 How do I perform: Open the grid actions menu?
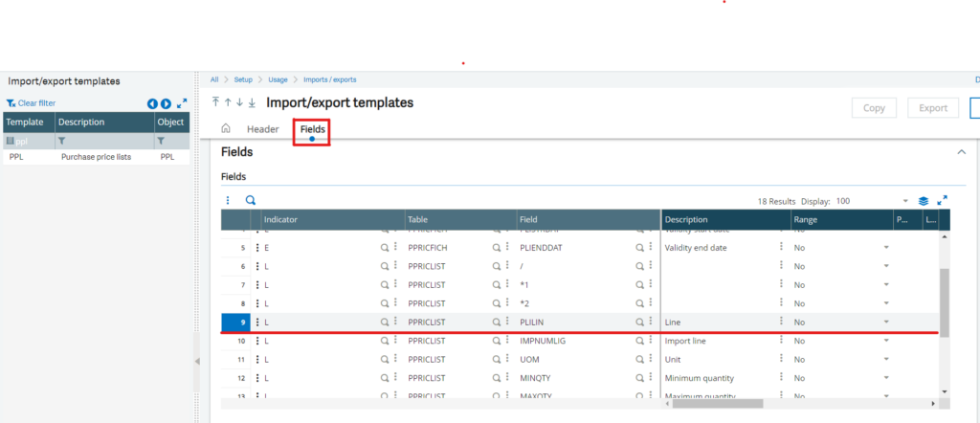point(228,201)
